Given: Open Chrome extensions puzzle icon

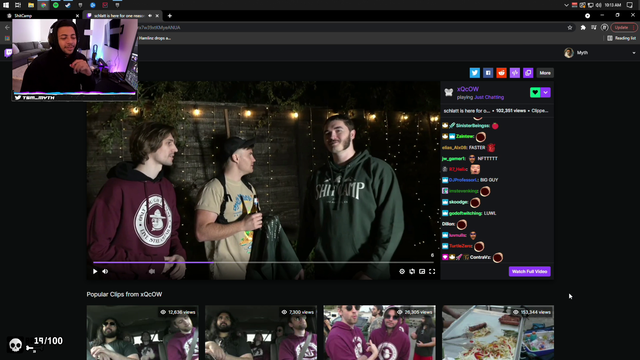Looking at the screenshot, I should [x=583, y=27].
